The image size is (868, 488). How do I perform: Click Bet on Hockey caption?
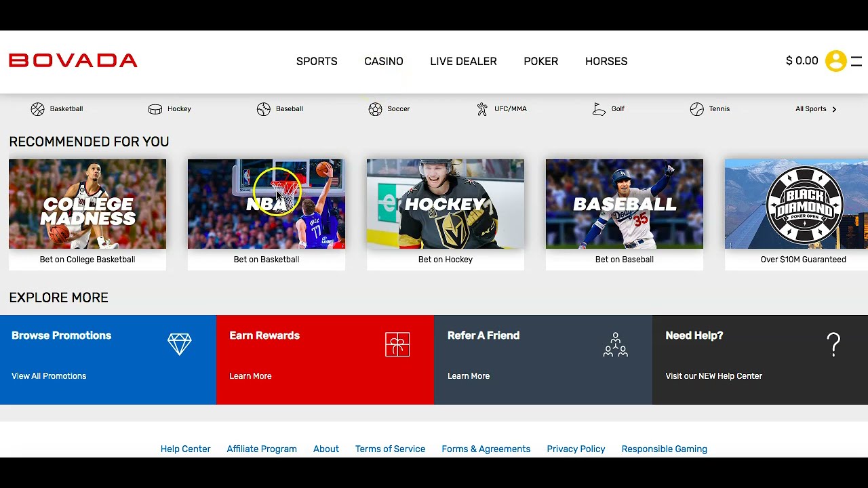click(x=446, y=260)
